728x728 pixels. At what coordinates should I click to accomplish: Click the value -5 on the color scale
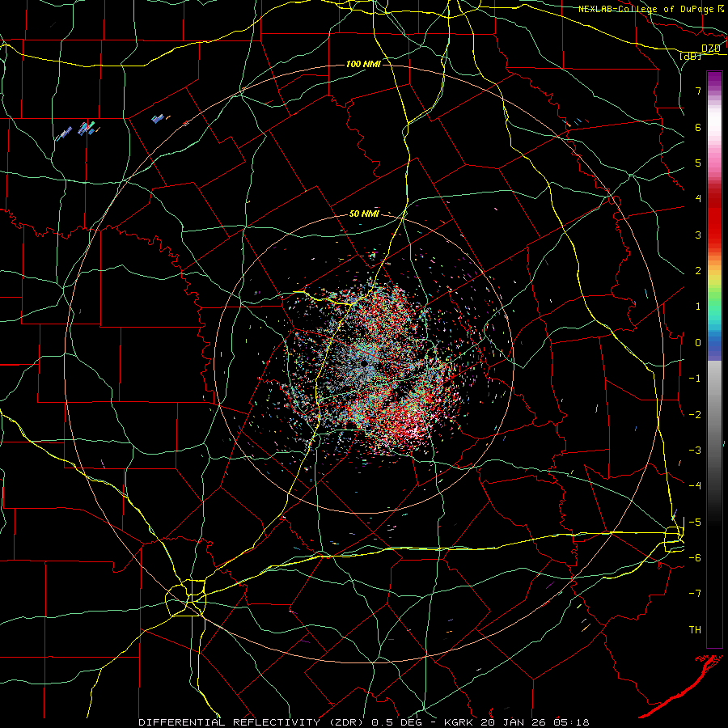(x=695, y=523)
